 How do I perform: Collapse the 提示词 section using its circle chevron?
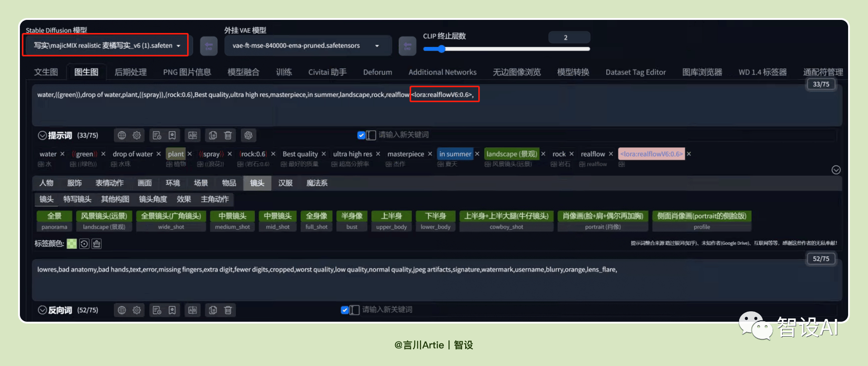pos(42,135)
